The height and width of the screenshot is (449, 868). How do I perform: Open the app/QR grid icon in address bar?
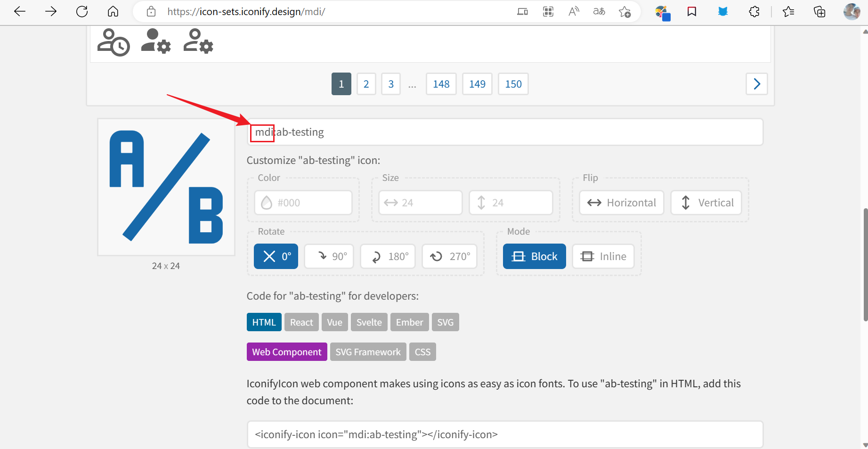548,11
